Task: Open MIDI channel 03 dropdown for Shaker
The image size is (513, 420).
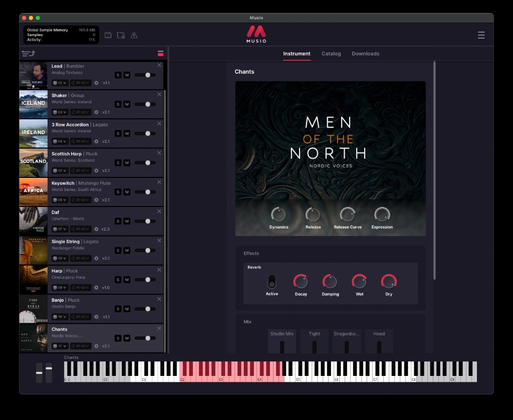Action: pos(60,112)
